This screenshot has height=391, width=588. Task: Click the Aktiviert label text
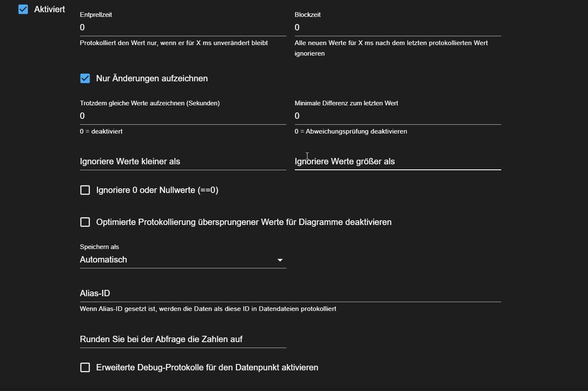50,9
